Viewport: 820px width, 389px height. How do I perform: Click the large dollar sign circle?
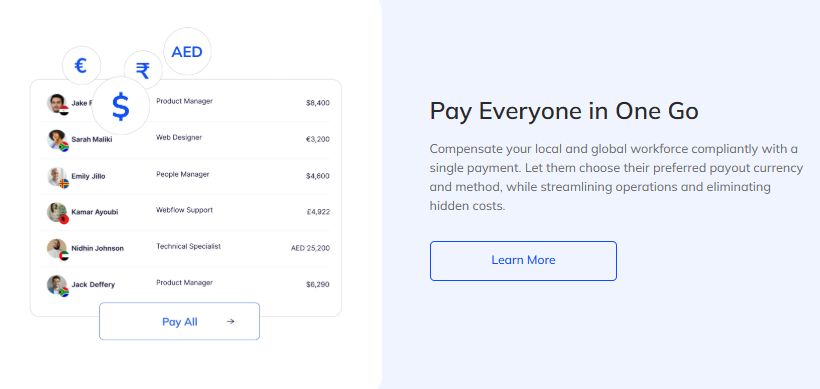[121, 106]
